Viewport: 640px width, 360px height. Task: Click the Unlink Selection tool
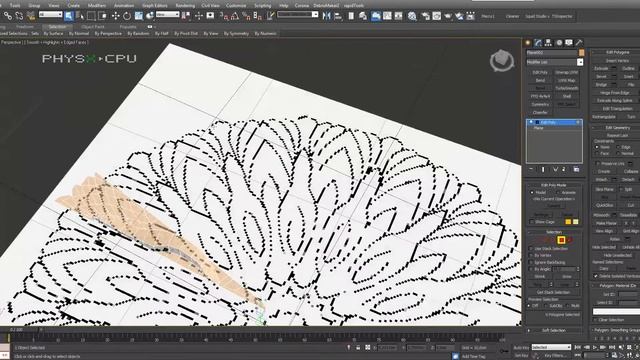pyautogui.click(x=19, y=16)
